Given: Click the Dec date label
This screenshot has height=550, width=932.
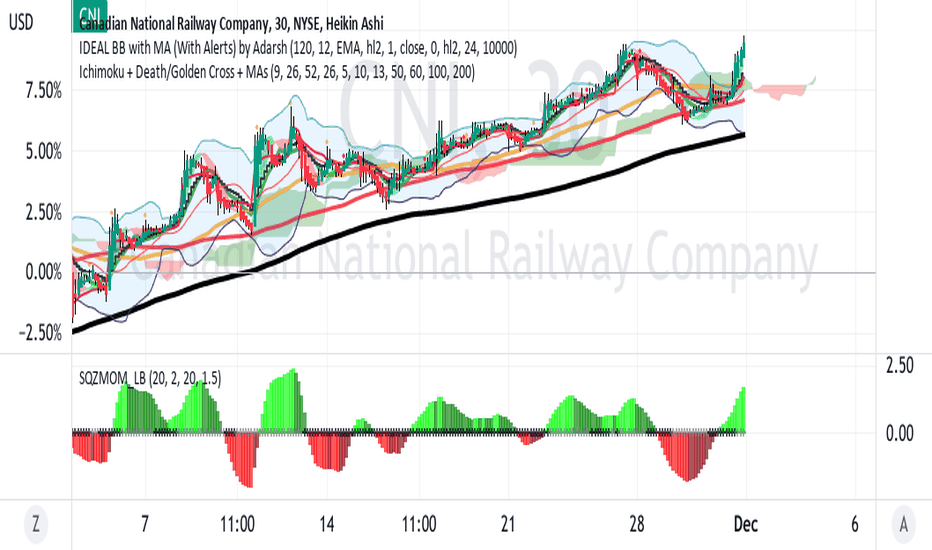Looking at the screenshot, I should (x=746, y=524).
